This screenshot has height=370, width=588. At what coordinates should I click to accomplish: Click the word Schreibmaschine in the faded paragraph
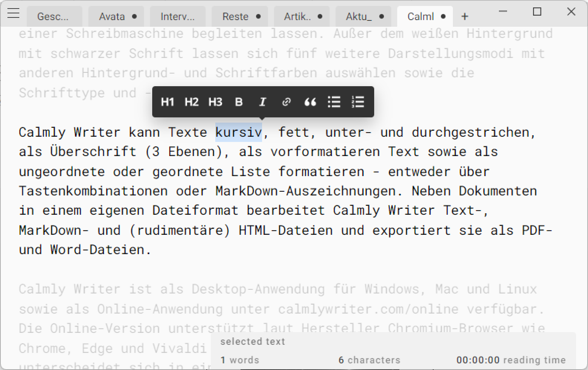pyautogui.click(x=125, y=33)
